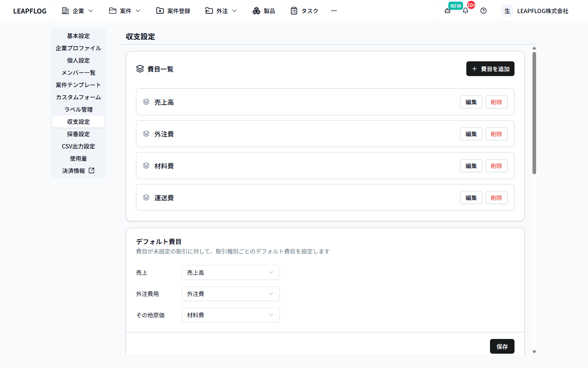
Task: Open the 売上 default item dropdown
Action: pyautogui.click(x=231, y=272)
